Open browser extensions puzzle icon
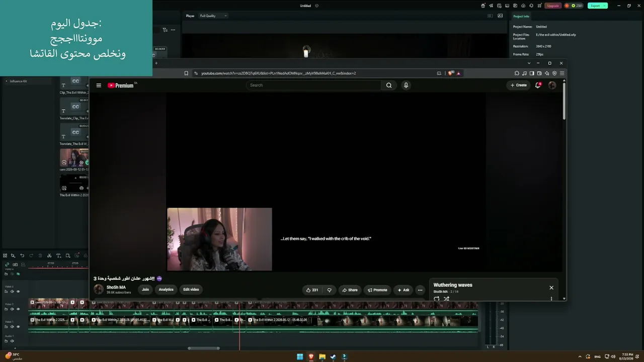644x362 pixels. coord(517,73)
